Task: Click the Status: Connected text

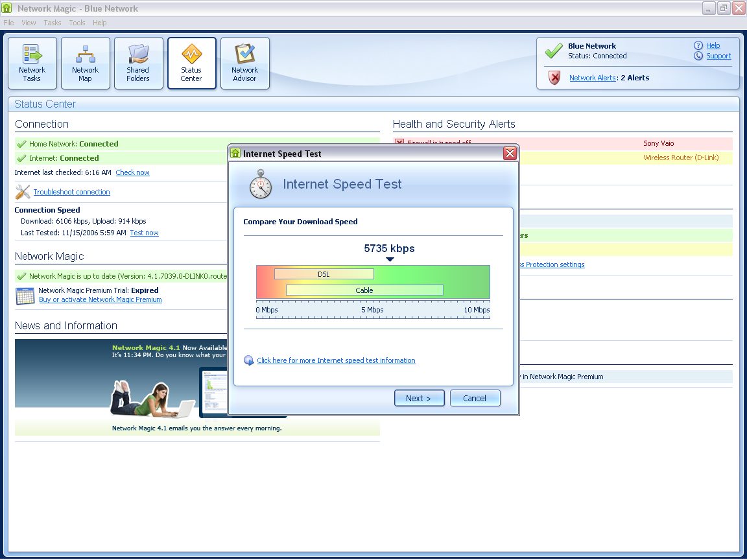Action: 597,56
